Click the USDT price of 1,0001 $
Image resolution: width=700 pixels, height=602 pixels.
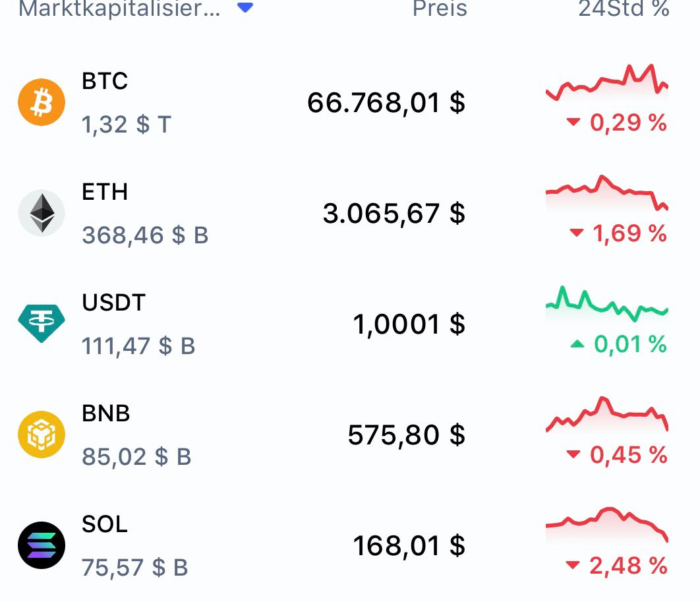tap(409, 324)
